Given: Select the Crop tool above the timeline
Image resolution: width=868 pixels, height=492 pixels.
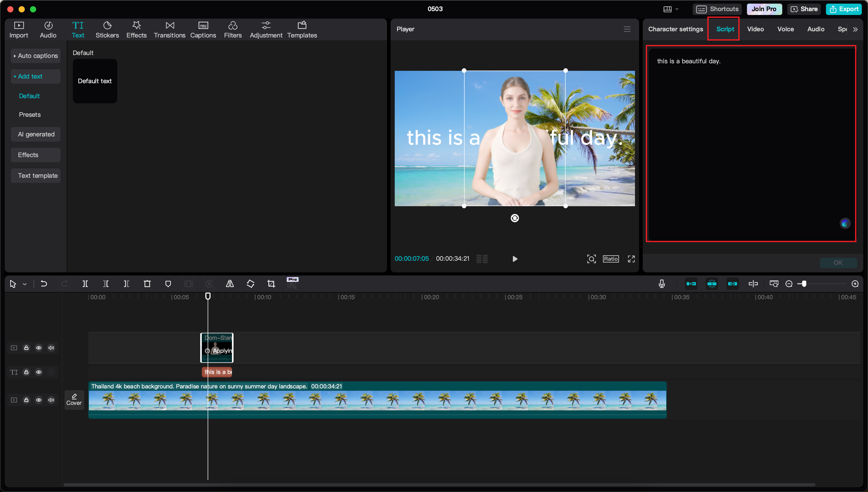Looking at the screenshot, I should coord(271,283).
